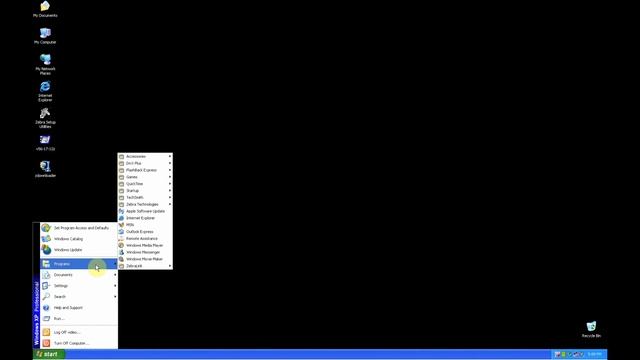Click the highlighted Programs menu item

tap(79, 264)
